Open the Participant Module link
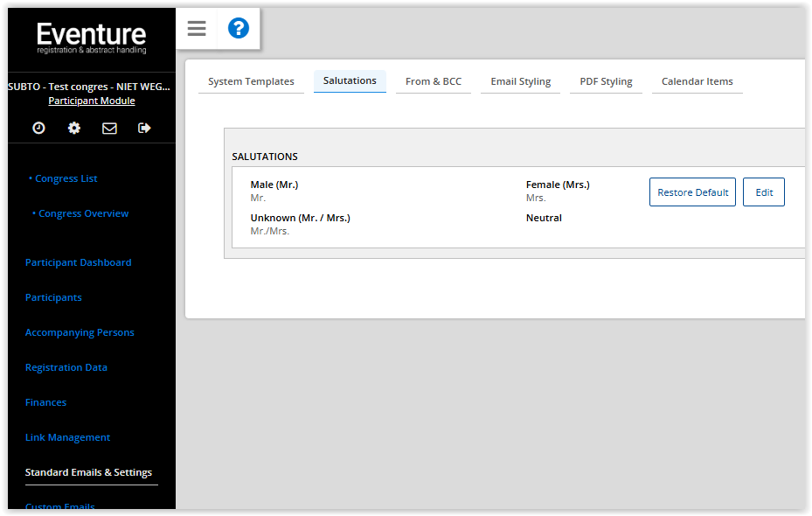 [x=92, y=101]
